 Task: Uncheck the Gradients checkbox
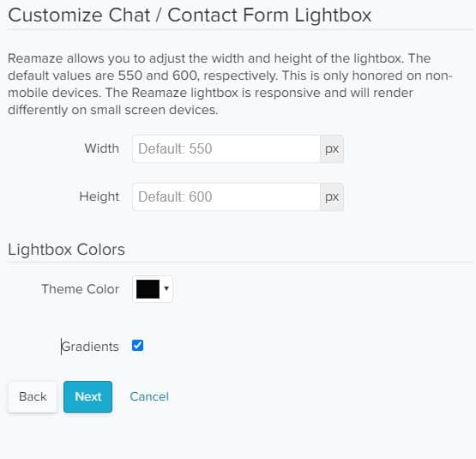coord(137,346)
